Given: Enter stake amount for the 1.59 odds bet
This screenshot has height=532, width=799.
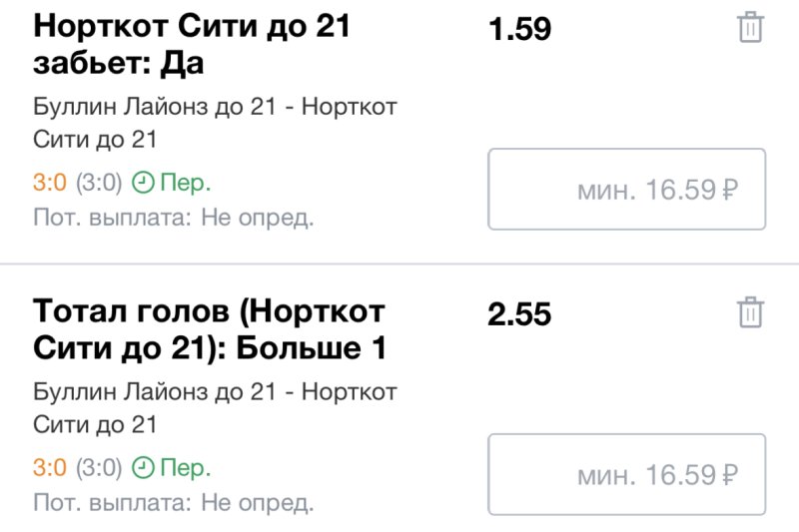Looking at the screenshot, I should pyautogui.click(x=626, y=190).
